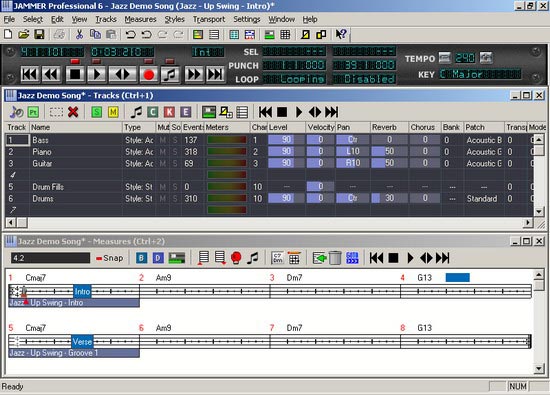Click the red K icon in Tracks toolbar

coord(169,112)
